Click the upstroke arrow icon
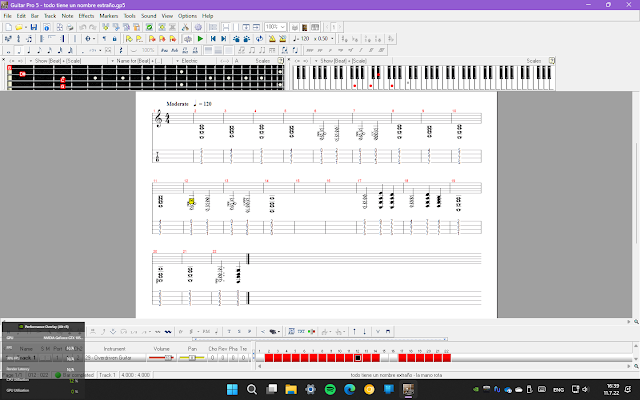The image size is (640, 400). (354, 332)
